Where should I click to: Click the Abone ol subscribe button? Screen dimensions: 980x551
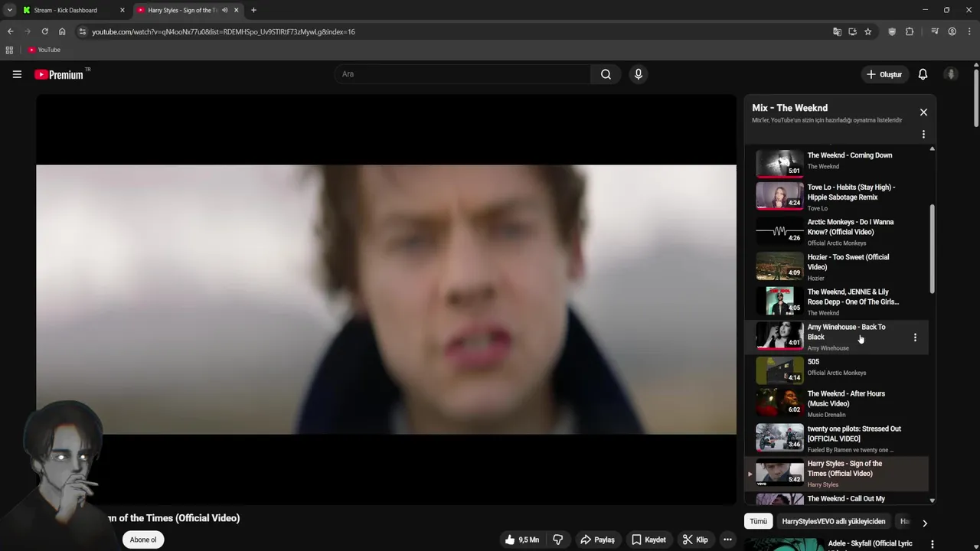(x=143, y=540)
